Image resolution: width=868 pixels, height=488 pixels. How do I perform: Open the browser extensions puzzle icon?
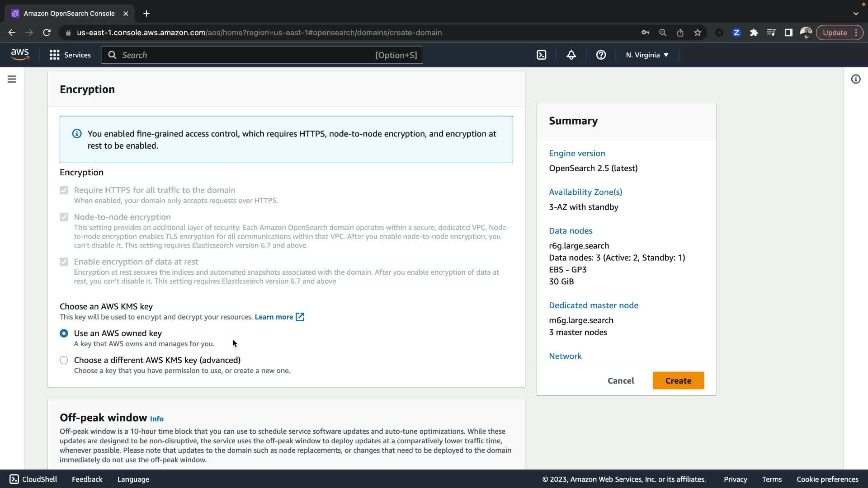[754, 33]
